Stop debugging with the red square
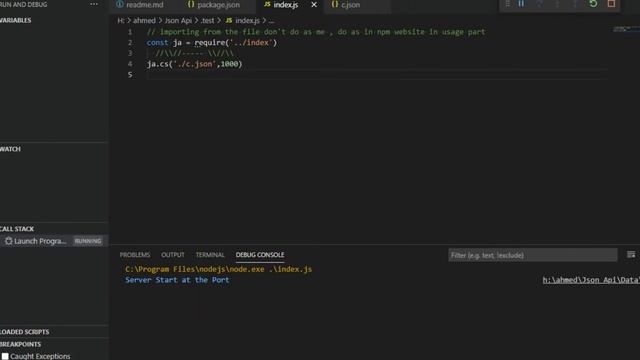 [x=611, y=4]
